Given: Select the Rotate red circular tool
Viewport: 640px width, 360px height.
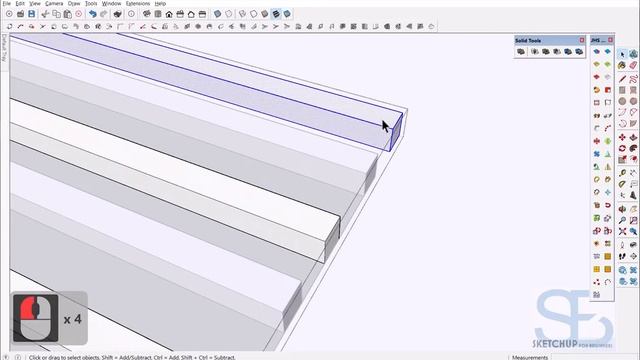Looking at the screenshot, I should coord(622,148).
